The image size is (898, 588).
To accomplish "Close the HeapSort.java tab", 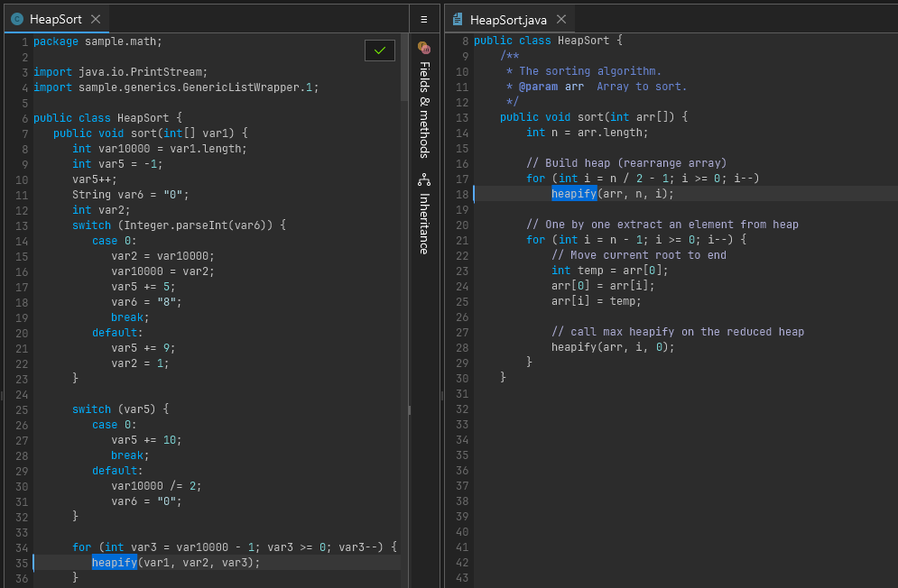I will [561, 20].
